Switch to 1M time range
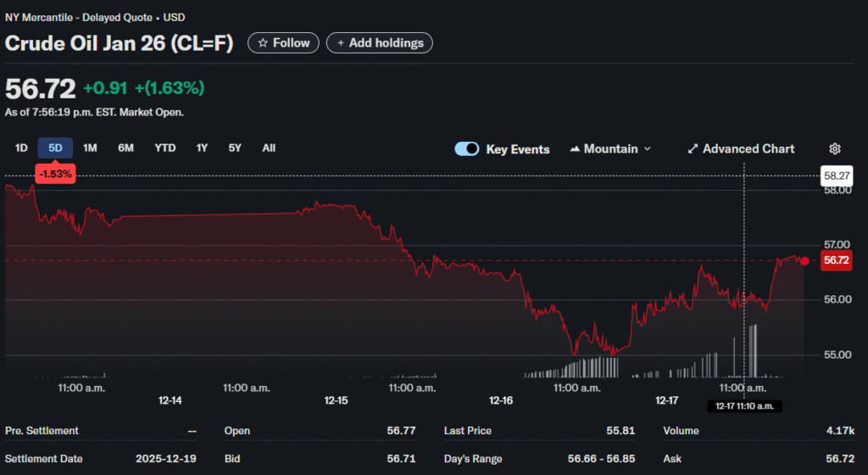868x475 pixels. (90, 148)
